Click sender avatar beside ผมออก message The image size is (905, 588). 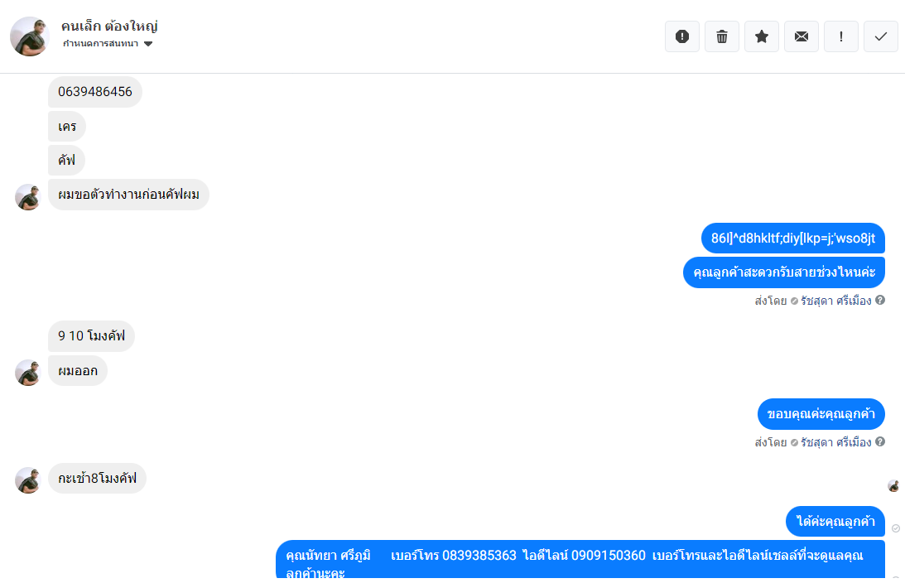(27, 372)
